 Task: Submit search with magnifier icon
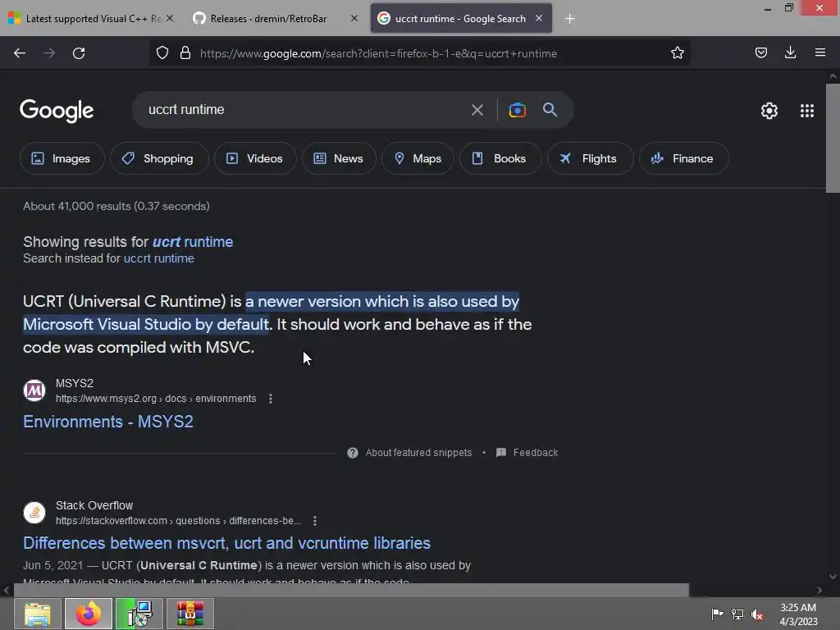pos(550,110)
